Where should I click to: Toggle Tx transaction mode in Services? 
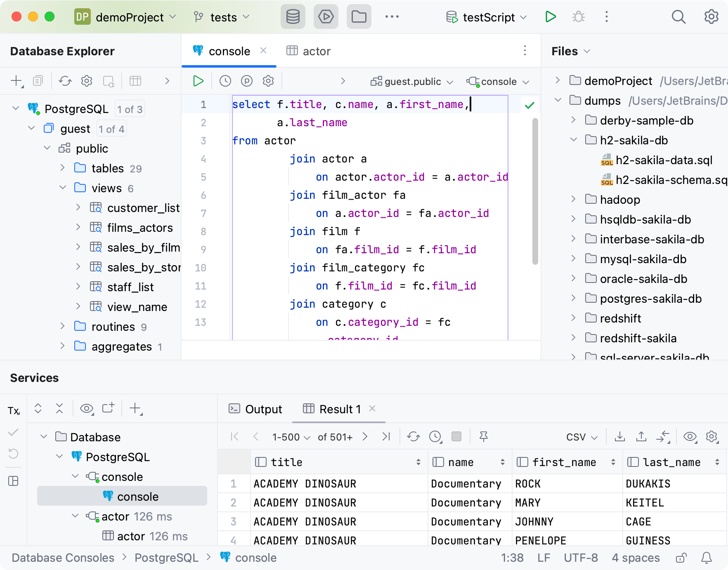[x=14, y=411]
